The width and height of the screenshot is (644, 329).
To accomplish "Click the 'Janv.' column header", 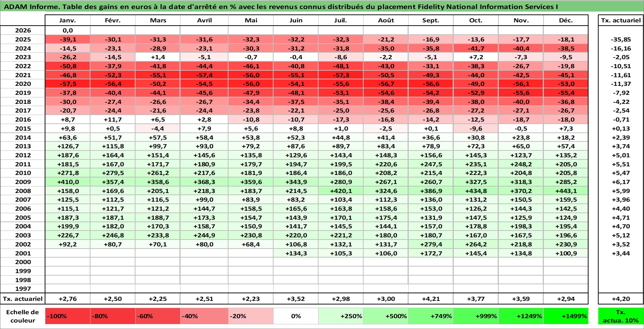I will [67, 20].
